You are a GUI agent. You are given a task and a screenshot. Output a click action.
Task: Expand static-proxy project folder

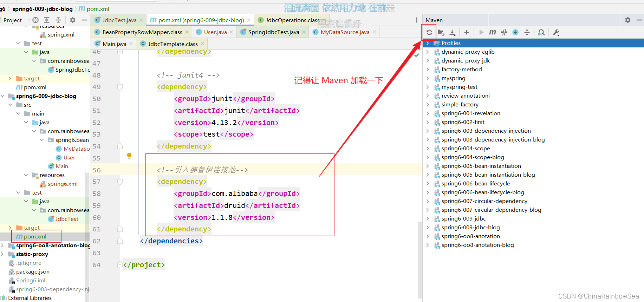(3, 254)
